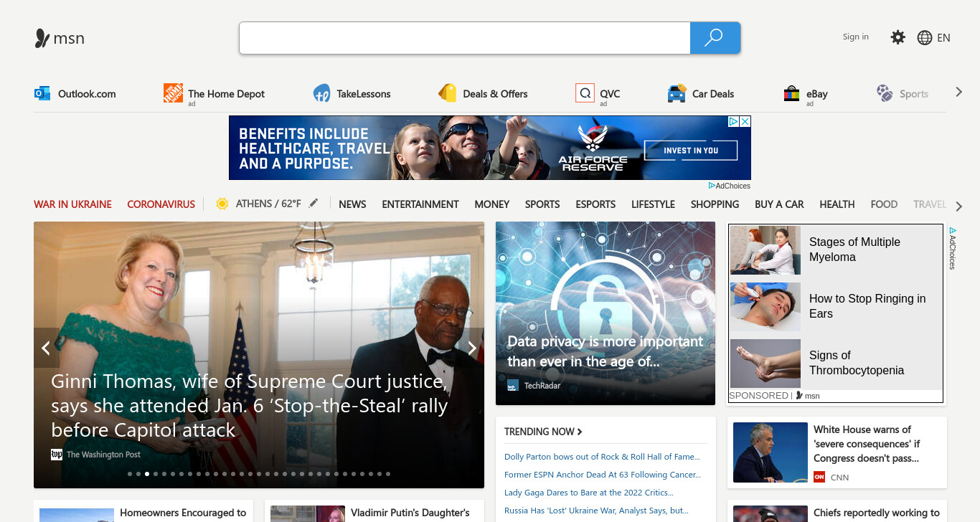Select the ENTERTAINMENT navigation item

420,204
